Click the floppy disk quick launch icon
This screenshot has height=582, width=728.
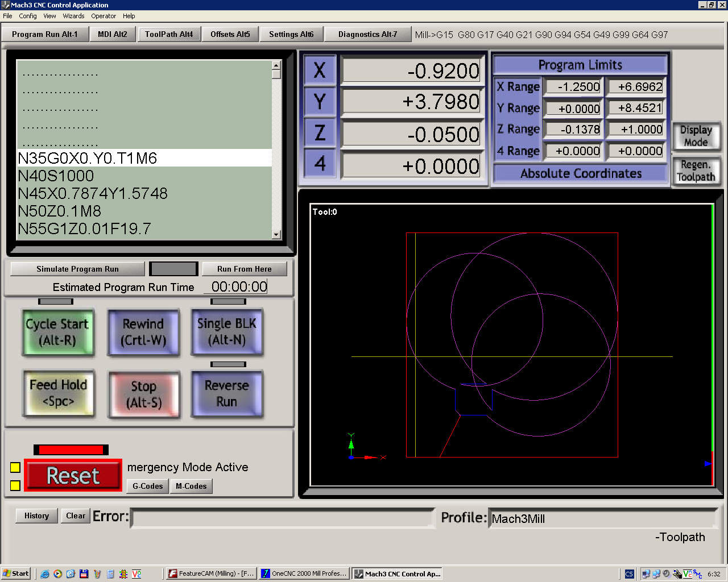tap(84, 573)
